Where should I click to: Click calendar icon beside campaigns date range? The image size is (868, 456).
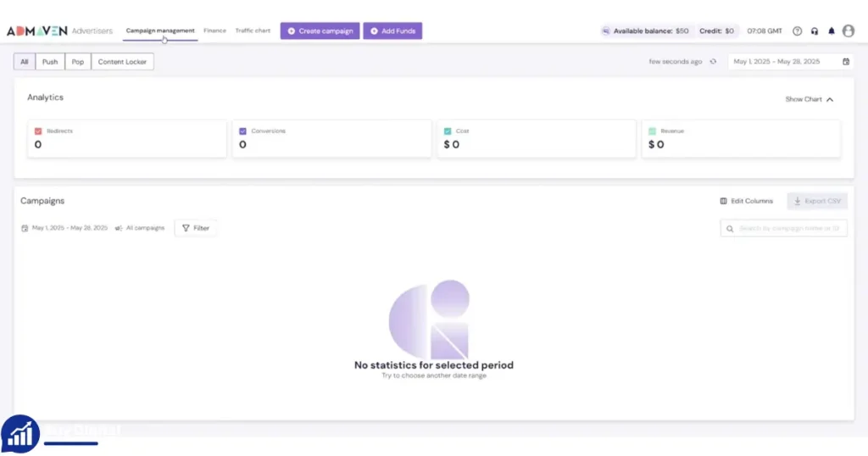click(25, 228)
